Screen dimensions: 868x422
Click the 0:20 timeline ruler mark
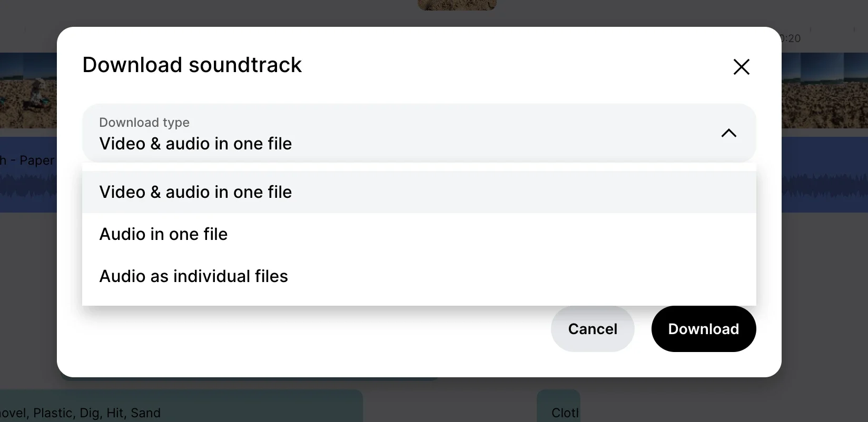(791, 38)
